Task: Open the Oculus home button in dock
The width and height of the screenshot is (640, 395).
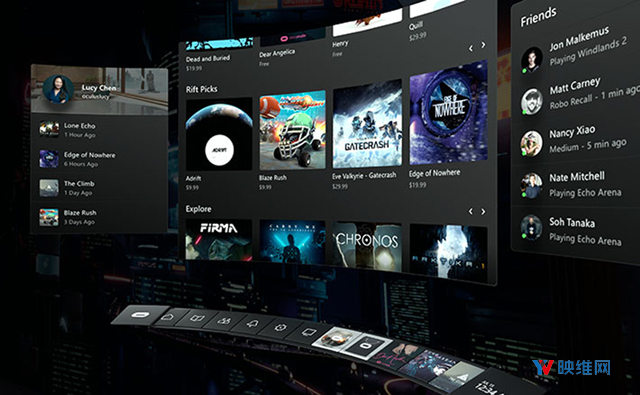Action: pos(140,315)
